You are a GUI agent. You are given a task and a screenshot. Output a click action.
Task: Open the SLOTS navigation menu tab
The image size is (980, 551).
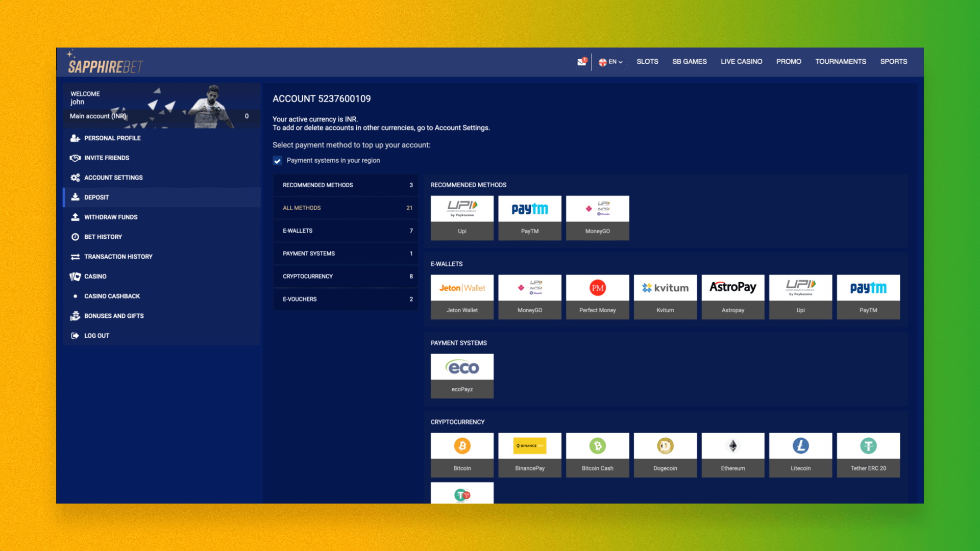click(647, 62)
